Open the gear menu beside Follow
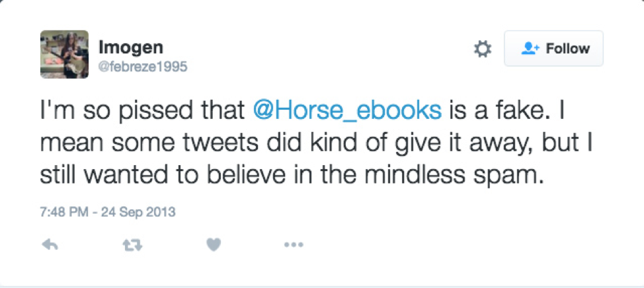 tap(483, 49)
